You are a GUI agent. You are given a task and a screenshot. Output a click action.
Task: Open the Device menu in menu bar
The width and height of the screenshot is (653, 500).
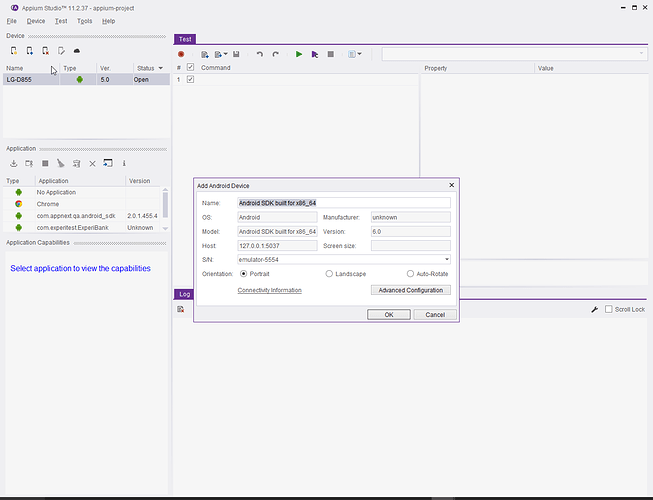pos(36,20)
